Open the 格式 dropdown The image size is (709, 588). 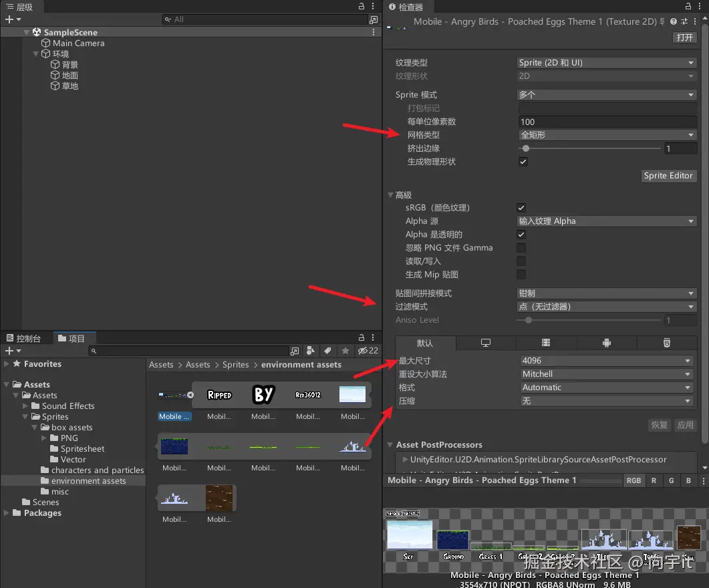click(x=607, y=388)
